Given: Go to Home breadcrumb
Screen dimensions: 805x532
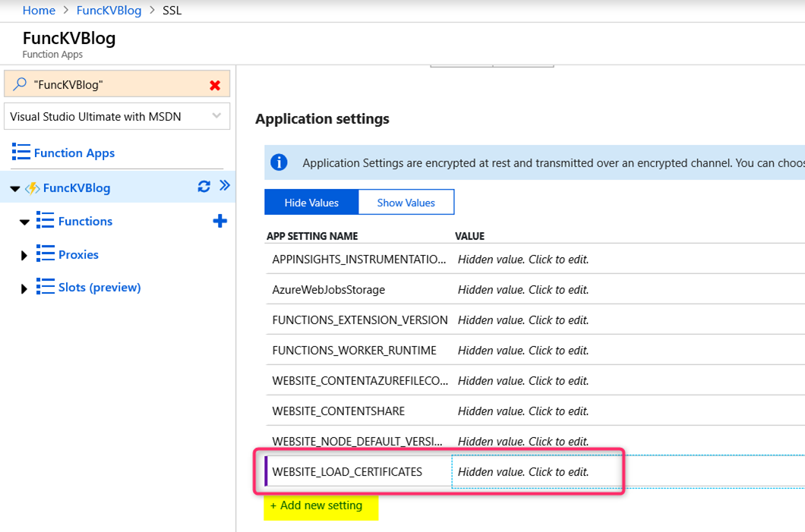Looking at the screenshot, I should click(x=39, y=11).
